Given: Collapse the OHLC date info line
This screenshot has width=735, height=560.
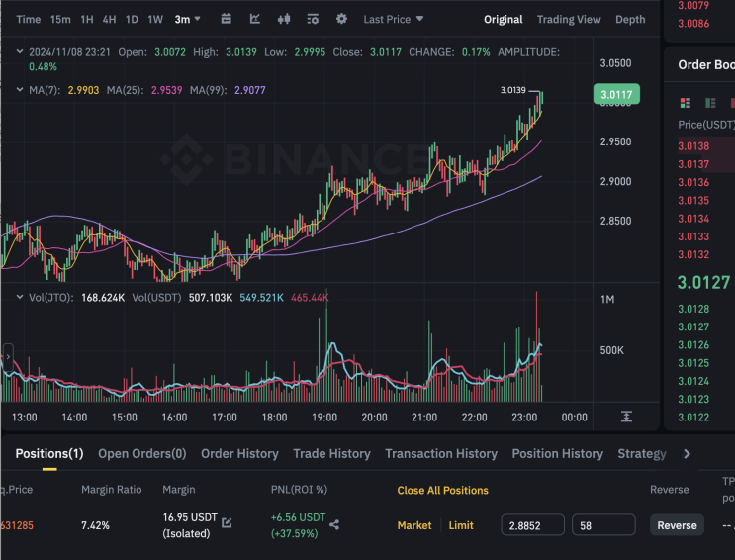Looking at the screenshot, I should click(20, 52).
